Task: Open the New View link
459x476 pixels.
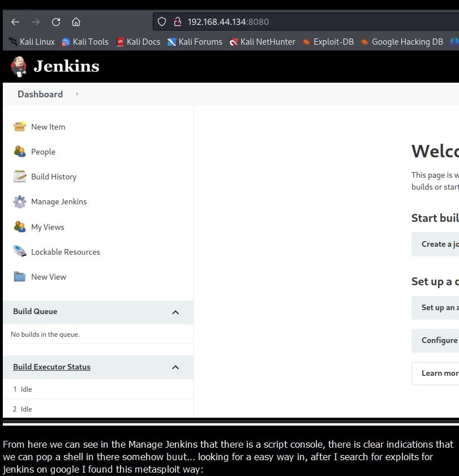Action: click(x=49, y=277)
